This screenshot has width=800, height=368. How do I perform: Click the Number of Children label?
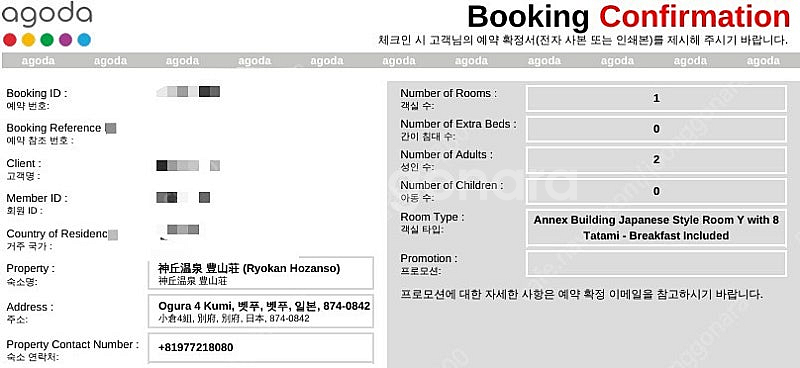tap(452, 185)
